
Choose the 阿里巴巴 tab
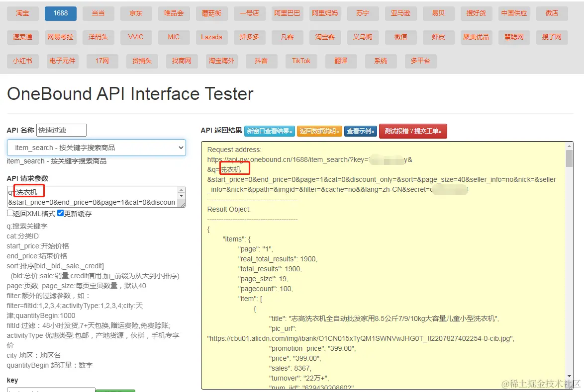pos(287,13)
